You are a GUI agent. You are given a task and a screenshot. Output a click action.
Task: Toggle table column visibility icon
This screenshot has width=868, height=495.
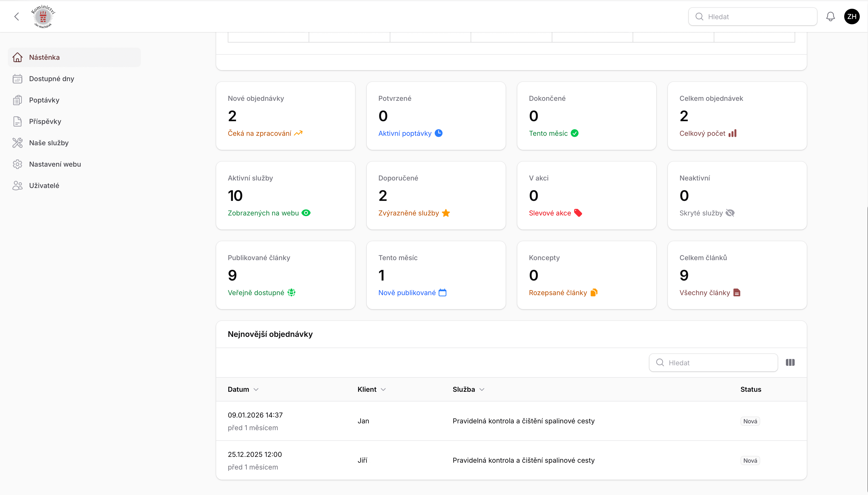click(790, 362)
